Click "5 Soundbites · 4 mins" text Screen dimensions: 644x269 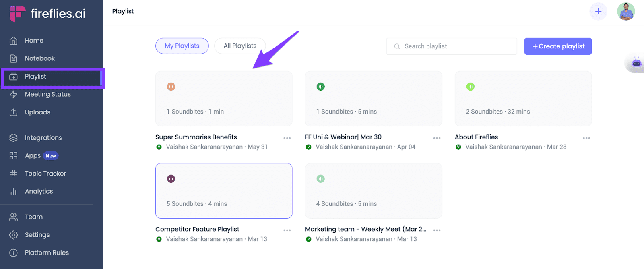tap(197, 204)
